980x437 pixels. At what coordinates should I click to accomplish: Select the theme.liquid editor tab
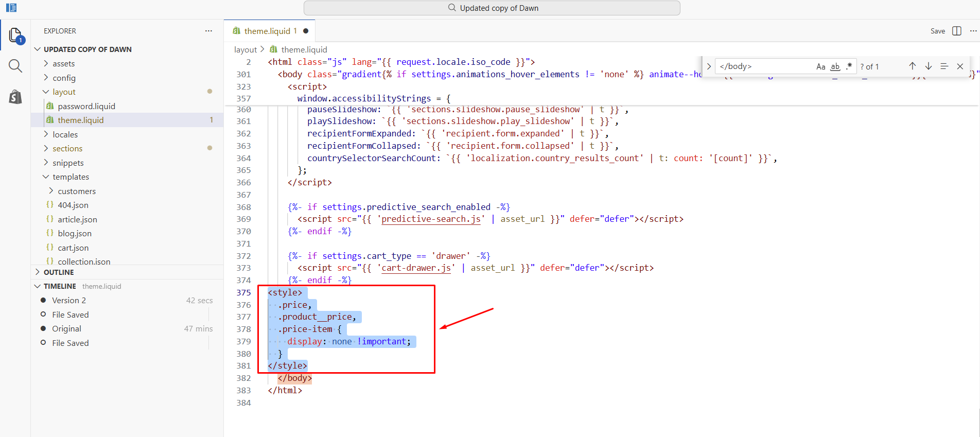tap(269, 31)
